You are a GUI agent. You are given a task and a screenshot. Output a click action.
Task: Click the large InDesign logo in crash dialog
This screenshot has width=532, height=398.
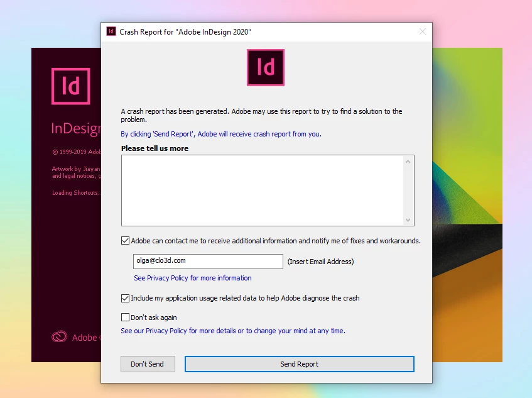(x=265, y=67)
